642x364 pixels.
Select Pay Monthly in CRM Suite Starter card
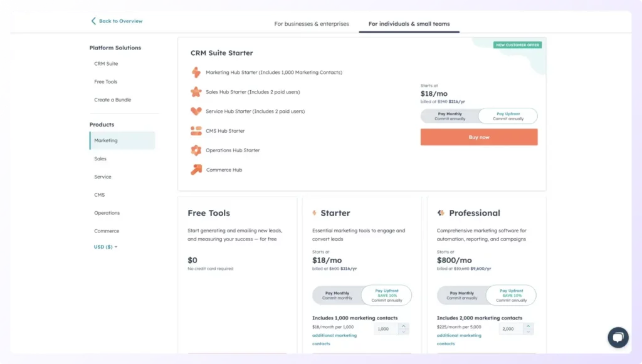click(x=450, y=116)
